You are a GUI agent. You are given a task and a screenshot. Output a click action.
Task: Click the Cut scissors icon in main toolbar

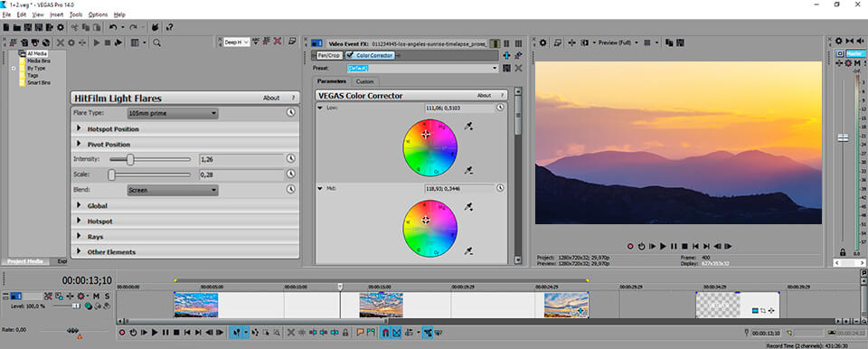click(x=74, y=27)
